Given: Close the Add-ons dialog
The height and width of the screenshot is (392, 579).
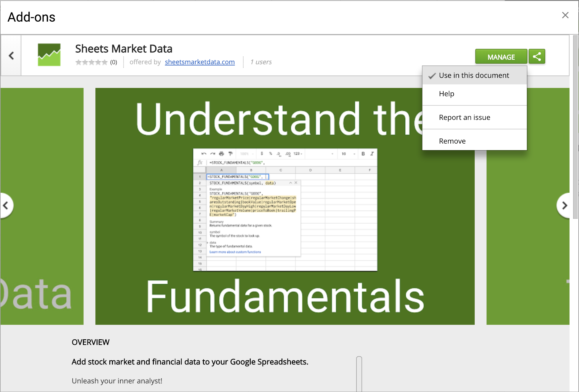Looking at the screenshot, I should pyautogui.click(x=565, y=15).
